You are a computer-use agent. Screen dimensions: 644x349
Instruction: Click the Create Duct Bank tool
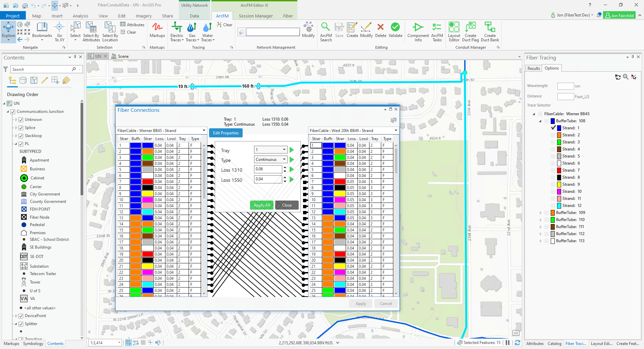[490, 32]
